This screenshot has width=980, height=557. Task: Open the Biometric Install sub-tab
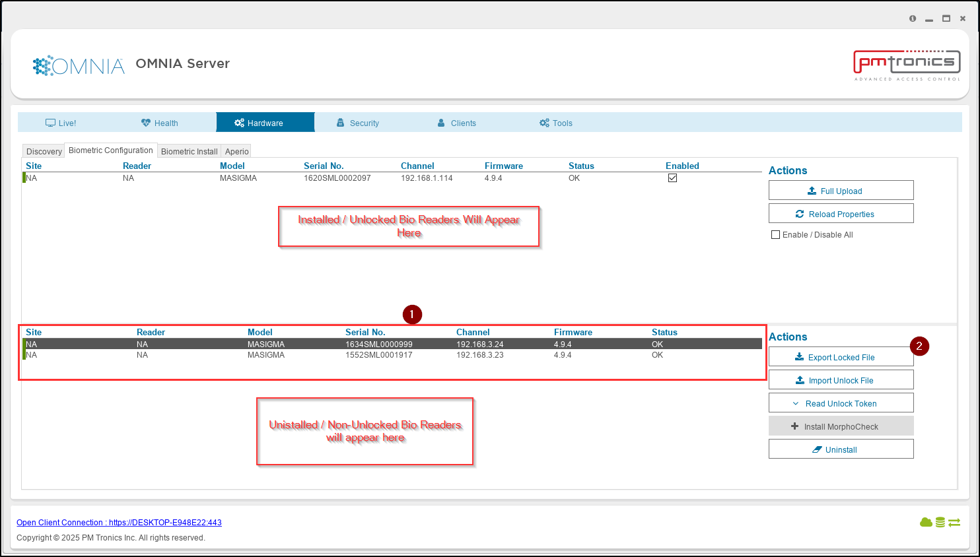click(189, 151)
